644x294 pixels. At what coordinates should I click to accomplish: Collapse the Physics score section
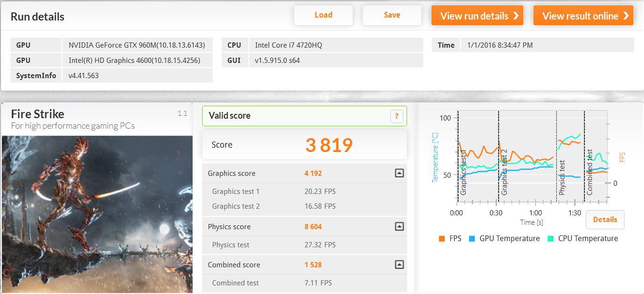(x=399, y=227)
